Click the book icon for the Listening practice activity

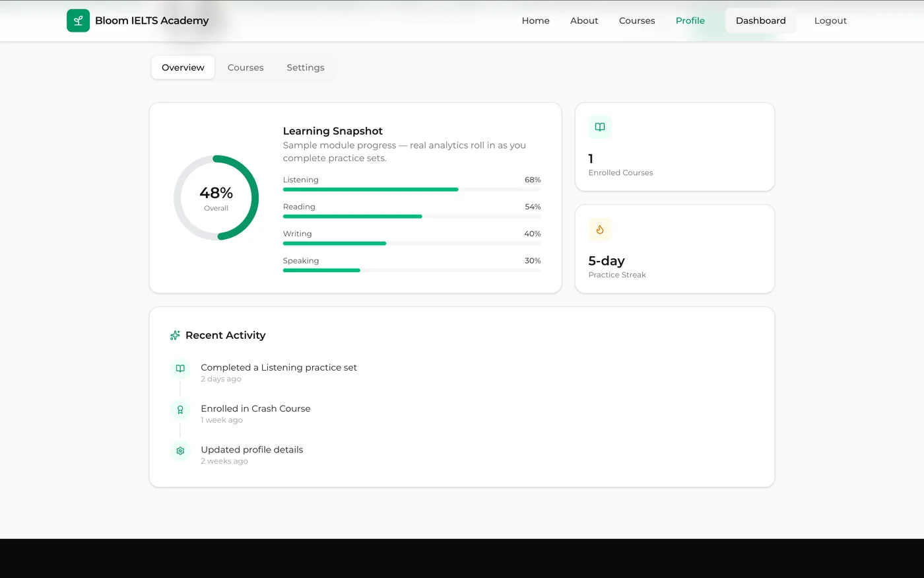[x=180, y=369]
